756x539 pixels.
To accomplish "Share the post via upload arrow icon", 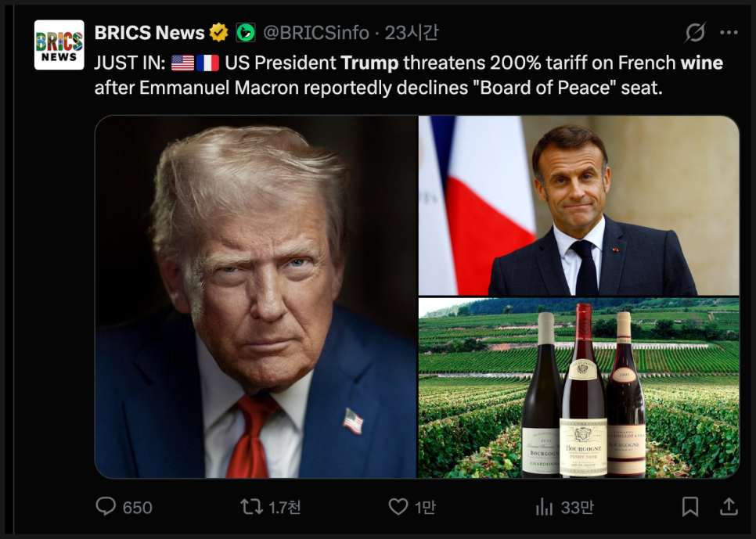I will [x=729, y=507].
